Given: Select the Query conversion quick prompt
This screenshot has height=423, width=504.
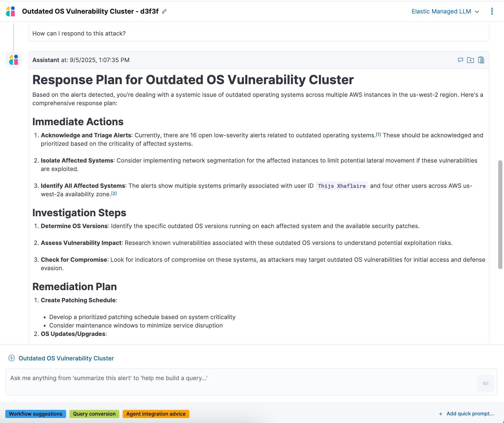Looking at the screenshot, I should point(94,414).
